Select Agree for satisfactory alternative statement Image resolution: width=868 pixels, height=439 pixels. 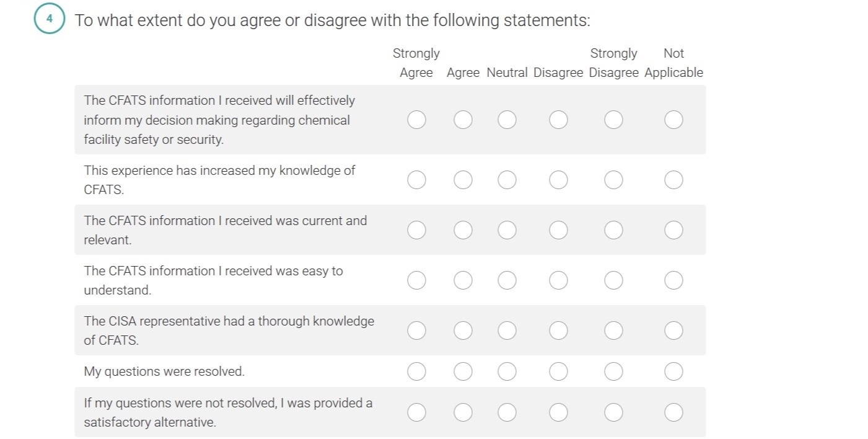tap(463, 412)
